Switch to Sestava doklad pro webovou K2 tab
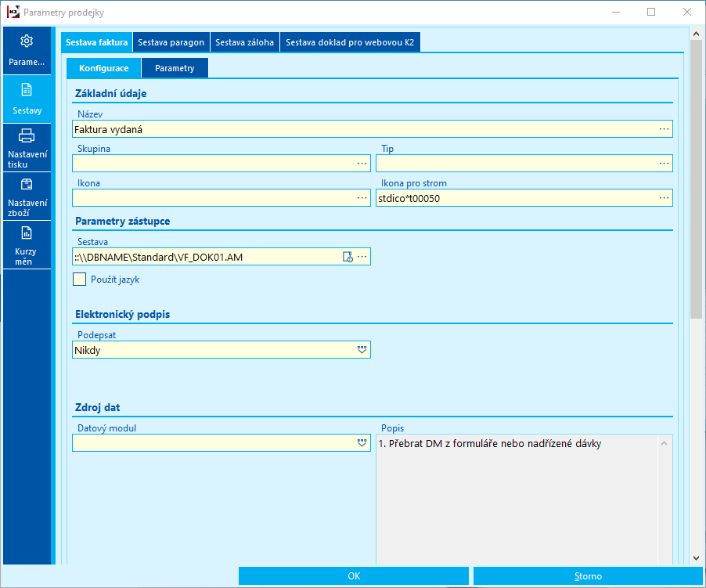This screenshot has height=588, width=706. [350, 42]
